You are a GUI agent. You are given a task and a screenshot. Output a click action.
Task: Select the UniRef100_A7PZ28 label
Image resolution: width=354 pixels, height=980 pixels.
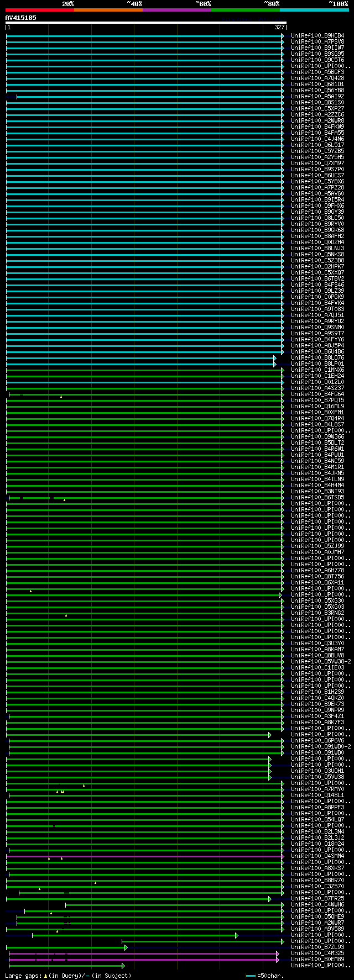click(317, 188)
